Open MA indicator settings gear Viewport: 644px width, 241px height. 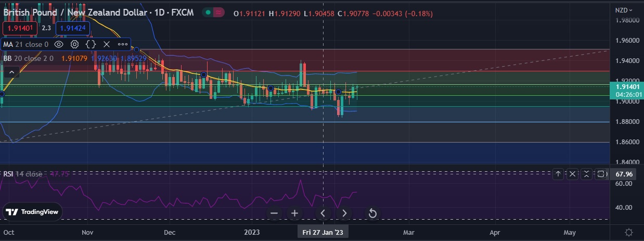(x=74, y=45)
